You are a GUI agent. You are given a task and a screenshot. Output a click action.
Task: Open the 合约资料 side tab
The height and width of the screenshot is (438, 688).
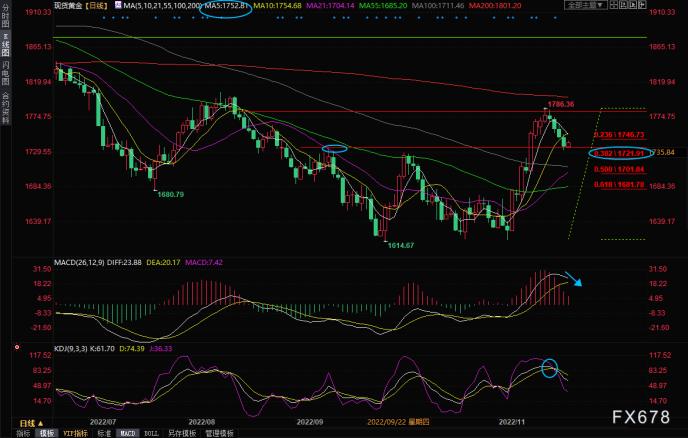click(5, 108)
